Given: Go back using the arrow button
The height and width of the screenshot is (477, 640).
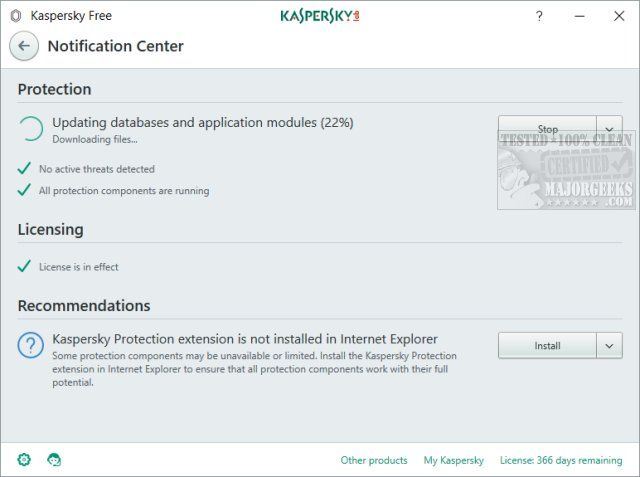Looking at the screenshot, I should pos(24,46).
